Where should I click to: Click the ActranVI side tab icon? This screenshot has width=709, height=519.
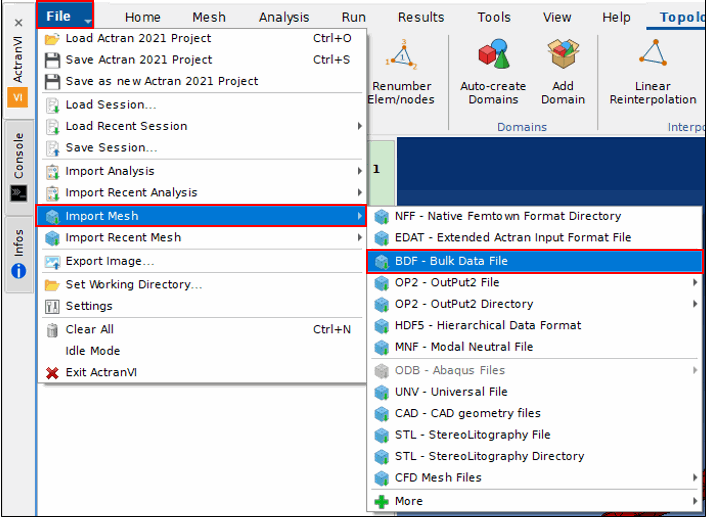click(18, 98)
